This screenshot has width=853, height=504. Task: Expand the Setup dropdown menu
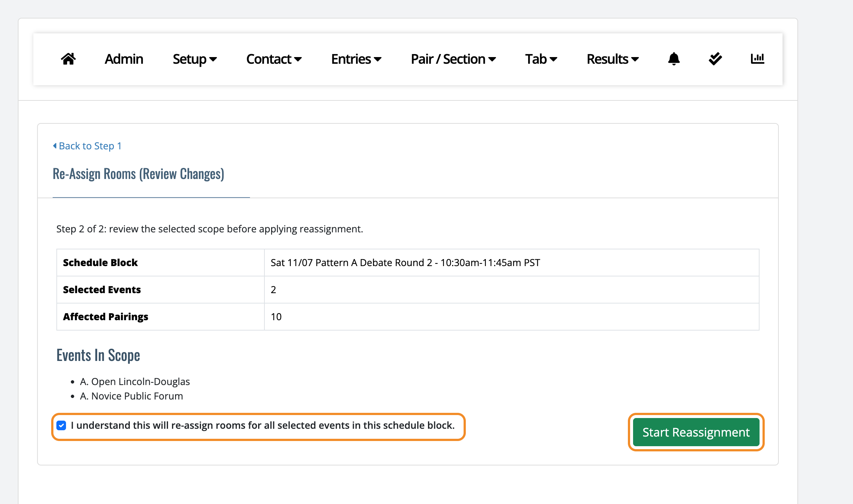click(x=195, y=59)
